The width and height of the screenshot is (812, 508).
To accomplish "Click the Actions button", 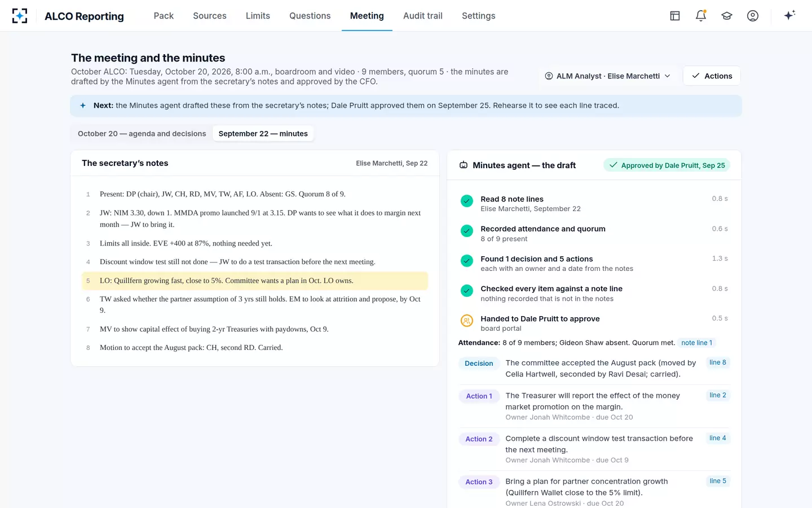I will coord(712,76).
